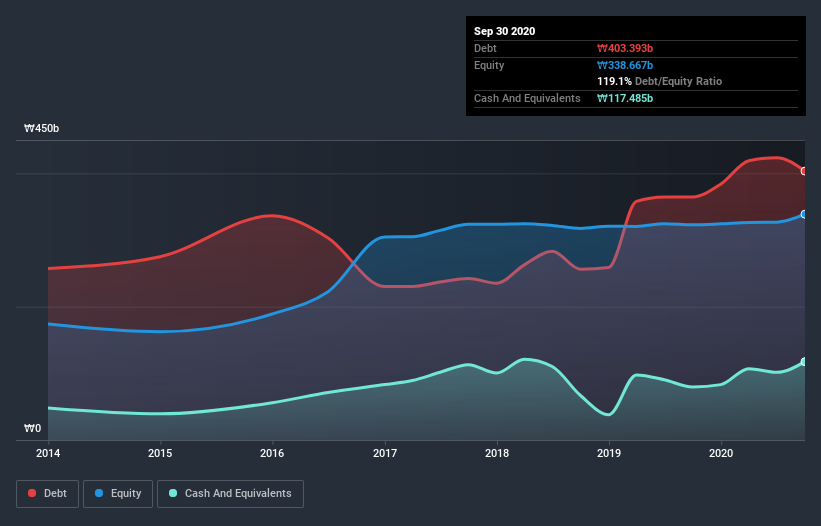Viewport: 821px width, 526px height.
Task: Click the 119.1% Debt/Equity Ratio text
Action: click(x=659, y=82)
